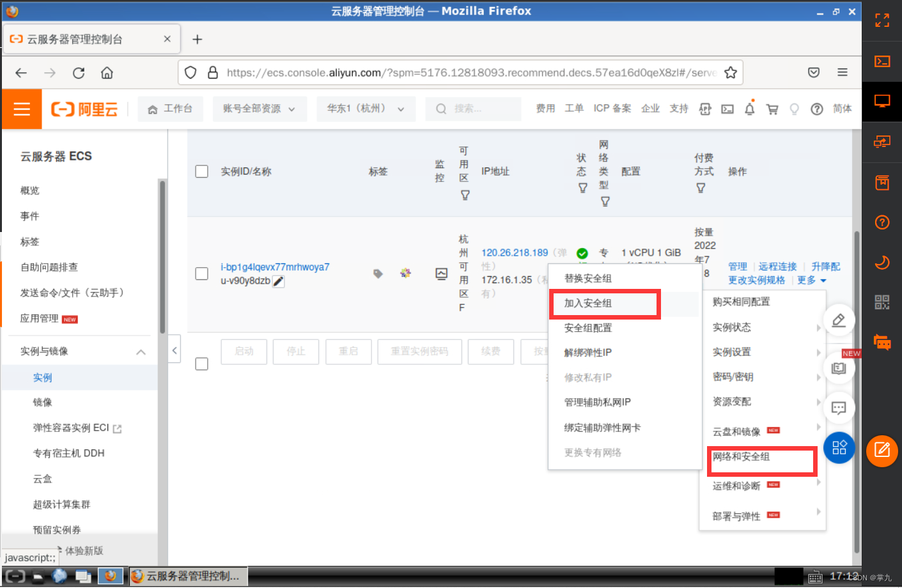Open the notifications bell icon

click(750, 109)
